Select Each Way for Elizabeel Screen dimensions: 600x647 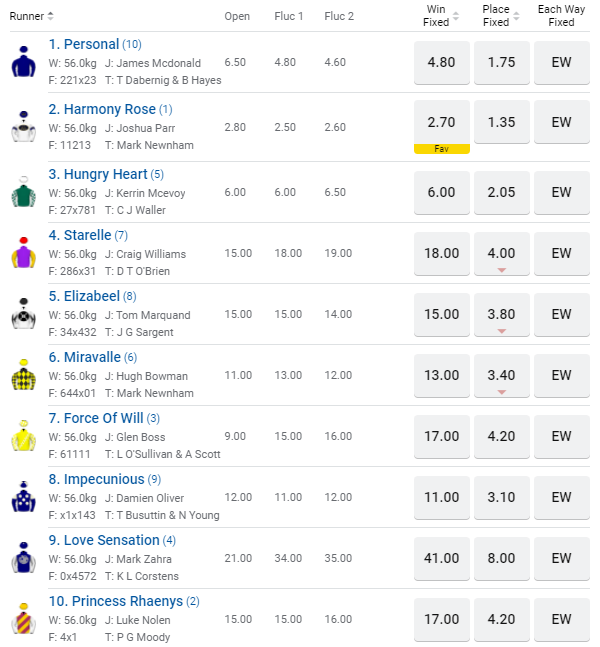coord(561,314)
